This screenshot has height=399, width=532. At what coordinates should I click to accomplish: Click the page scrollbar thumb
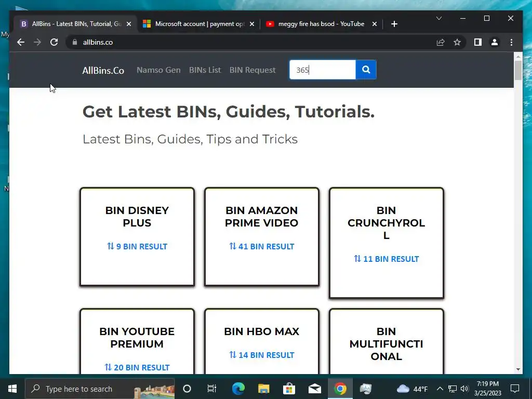(518, 70)
